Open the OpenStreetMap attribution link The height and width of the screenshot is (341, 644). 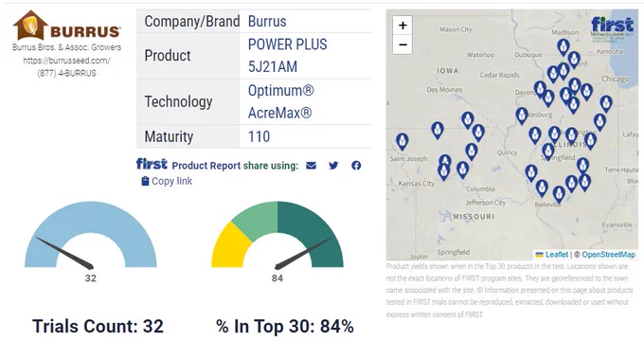tap(608, 255)
